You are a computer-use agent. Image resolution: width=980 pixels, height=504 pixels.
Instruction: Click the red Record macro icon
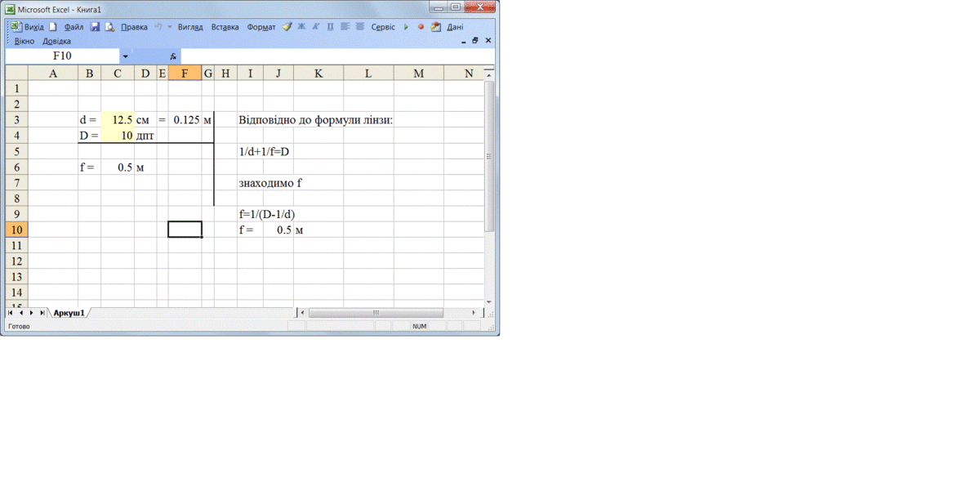(421, 27)
